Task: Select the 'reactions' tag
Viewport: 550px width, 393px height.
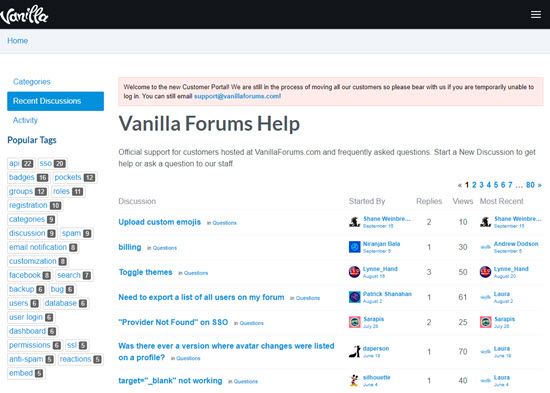Action: tap(80, 360)
